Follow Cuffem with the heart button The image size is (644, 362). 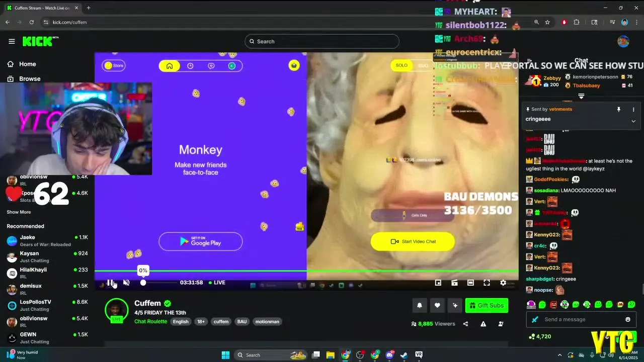click(437, 305)
